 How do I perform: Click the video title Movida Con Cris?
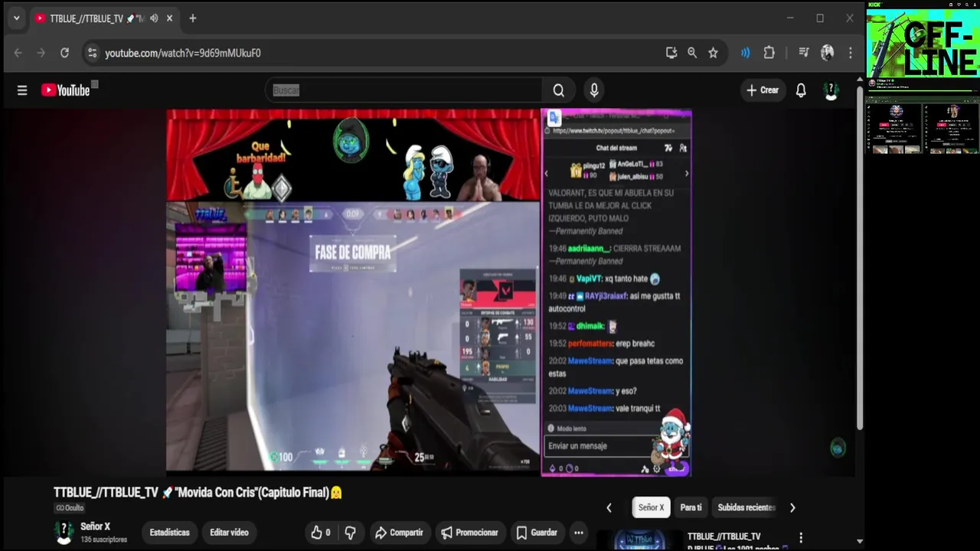(198, 493)
